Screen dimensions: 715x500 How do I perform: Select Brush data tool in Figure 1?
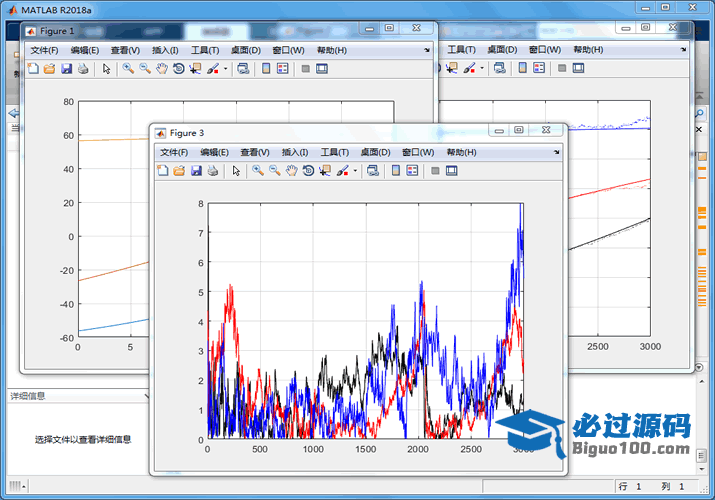[212, 69]
